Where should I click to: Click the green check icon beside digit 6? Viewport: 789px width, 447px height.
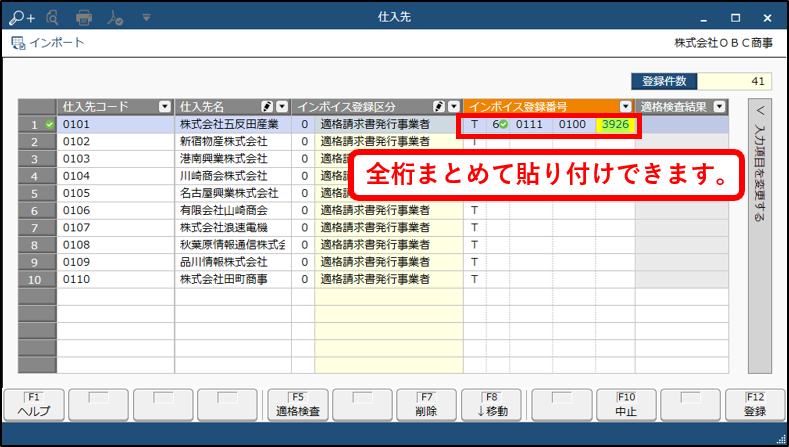click(504, 124)
